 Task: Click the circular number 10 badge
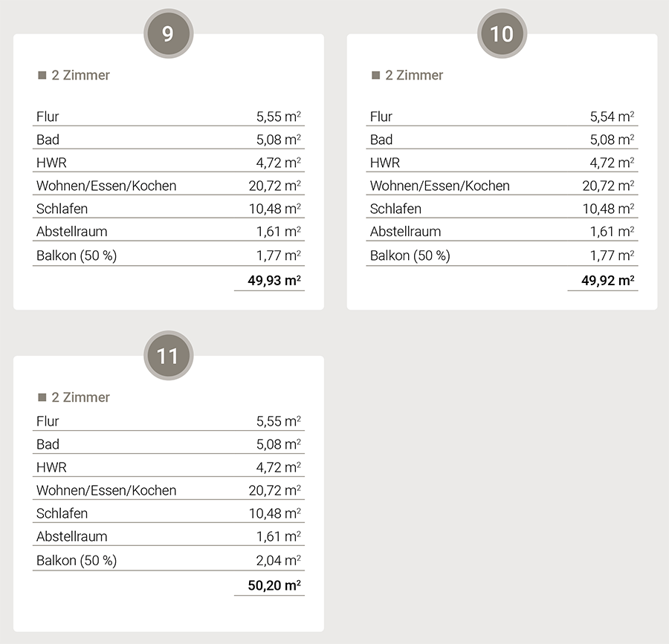502,34
